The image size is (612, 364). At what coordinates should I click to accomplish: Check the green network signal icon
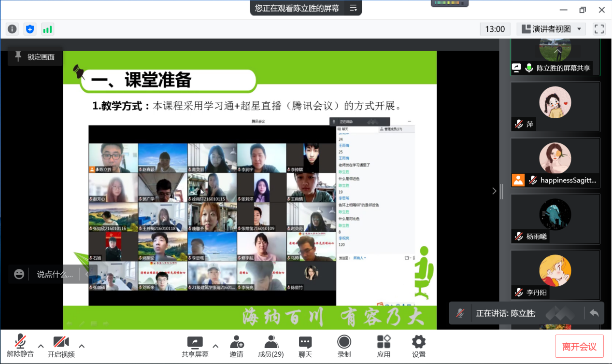(x=47, y=29)
